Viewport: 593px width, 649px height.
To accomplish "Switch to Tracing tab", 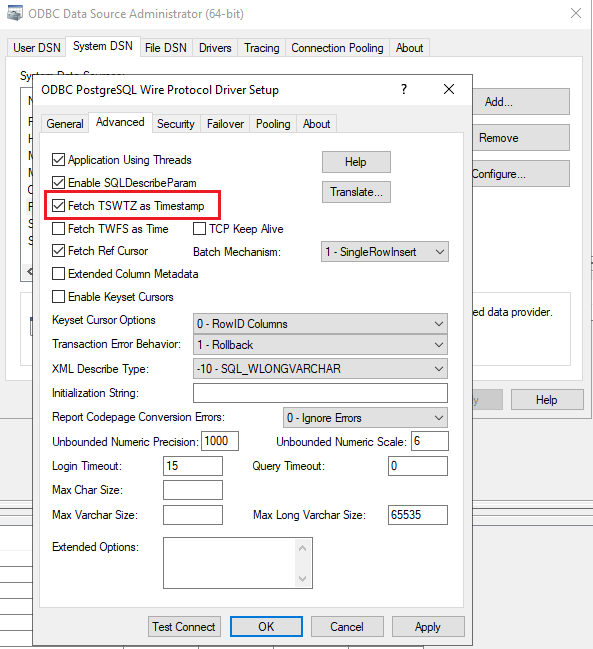I will coord(262,48).
